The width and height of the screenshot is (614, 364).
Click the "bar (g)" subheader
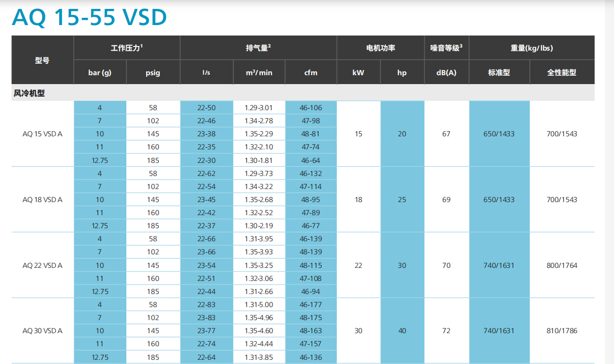pos(100,73)
